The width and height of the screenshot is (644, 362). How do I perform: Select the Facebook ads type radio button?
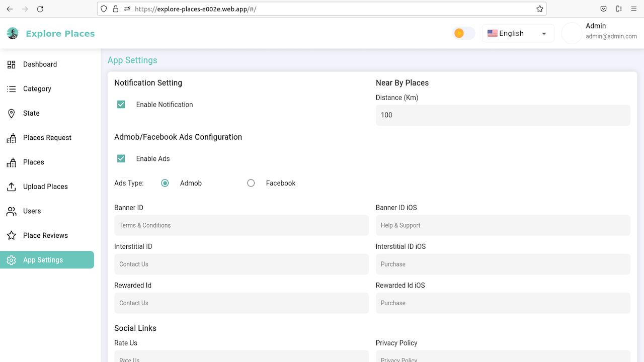(x=251, y=183)
